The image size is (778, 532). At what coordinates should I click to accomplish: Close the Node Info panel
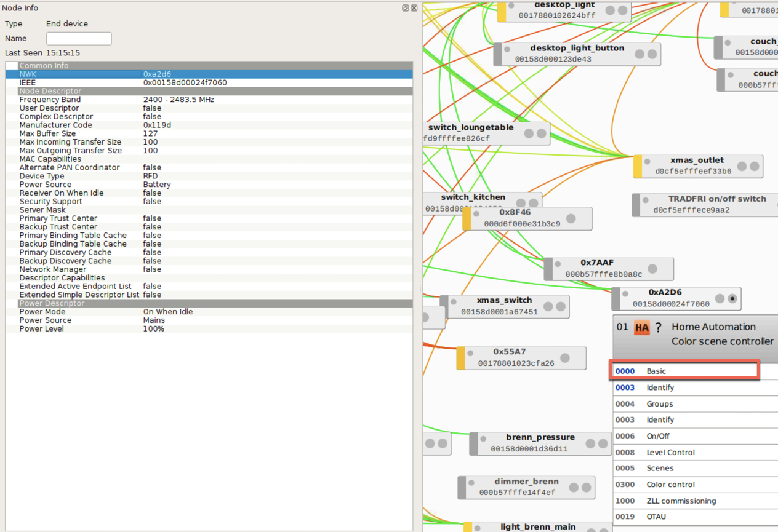(x=414, y=8)
